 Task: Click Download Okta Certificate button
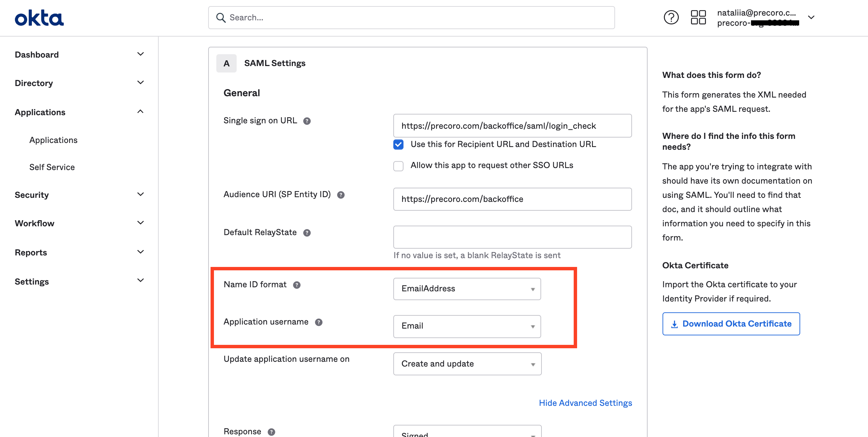pyautogui.click(x=731, y=323)
